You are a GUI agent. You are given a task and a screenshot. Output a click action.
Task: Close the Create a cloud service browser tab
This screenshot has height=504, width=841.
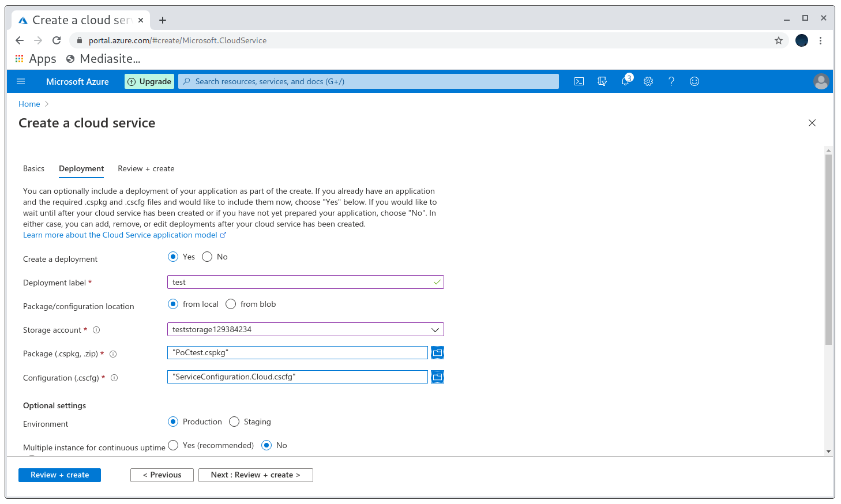141,20
